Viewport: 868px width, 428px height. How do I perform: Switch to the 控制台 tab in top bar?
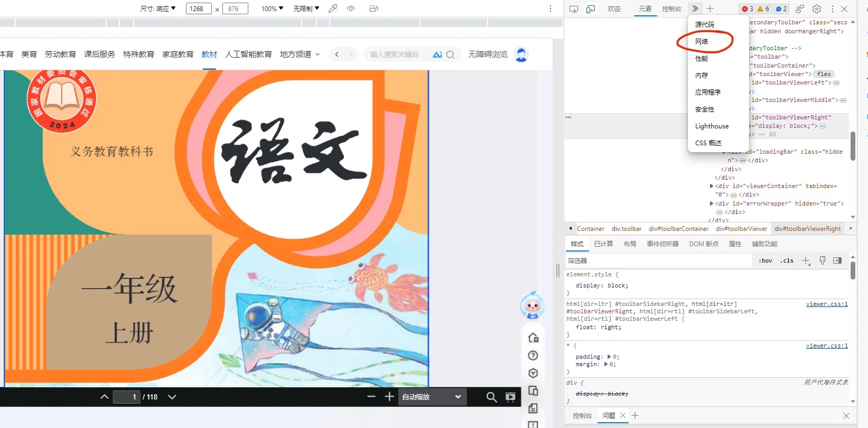671,9
